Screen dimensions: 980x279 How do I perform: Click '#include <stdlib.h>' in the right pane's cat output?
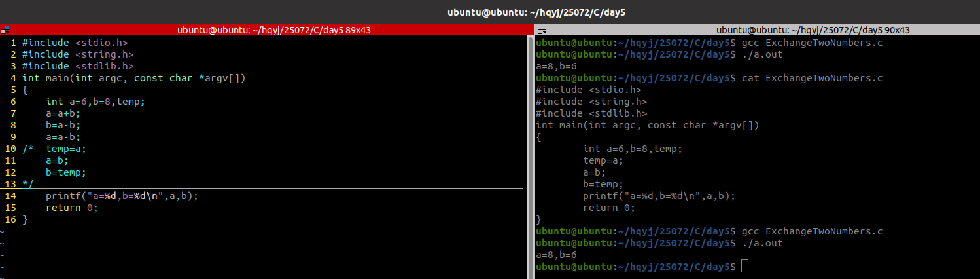click(591, 113)
